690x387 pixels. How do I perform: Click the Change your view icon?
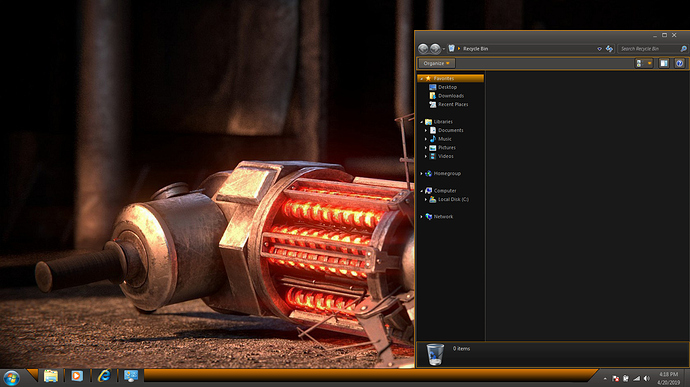point(639,63)
